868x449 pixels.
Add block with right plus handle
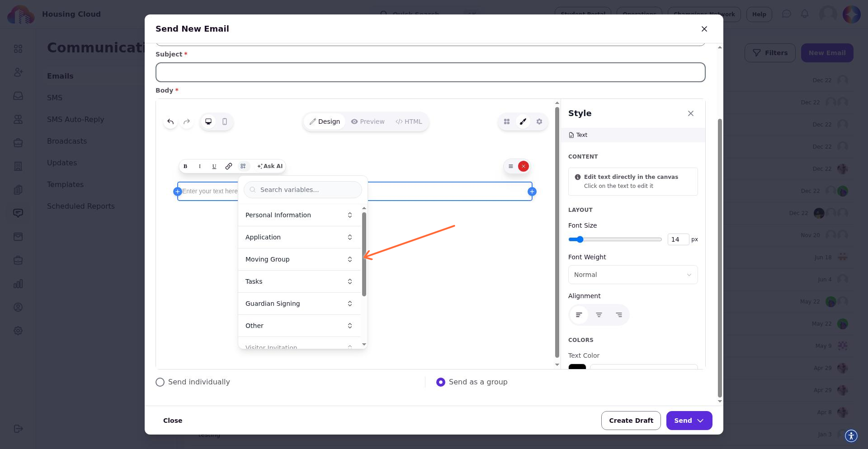point(532,192)
